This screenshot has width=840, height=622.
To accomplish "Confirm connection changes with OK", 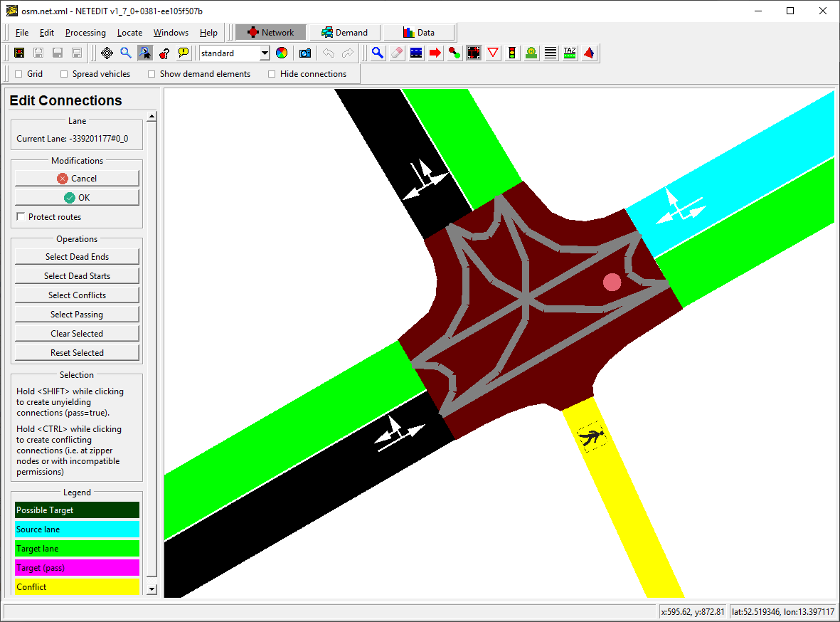I will (77, 197).
